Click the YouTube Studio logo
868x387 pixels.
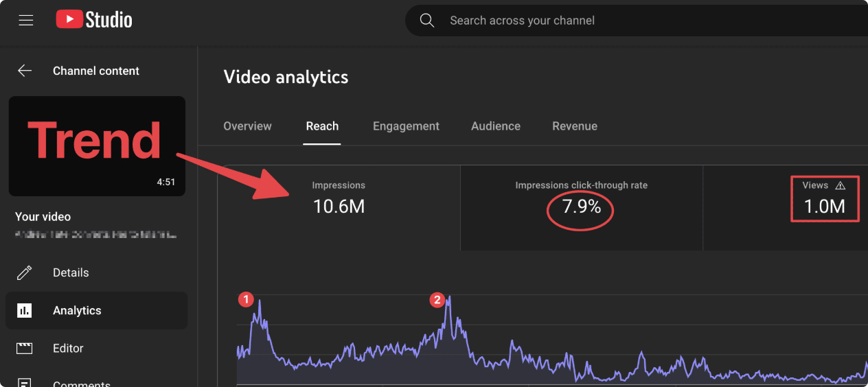pyautogui.click(x=94, y=20)
